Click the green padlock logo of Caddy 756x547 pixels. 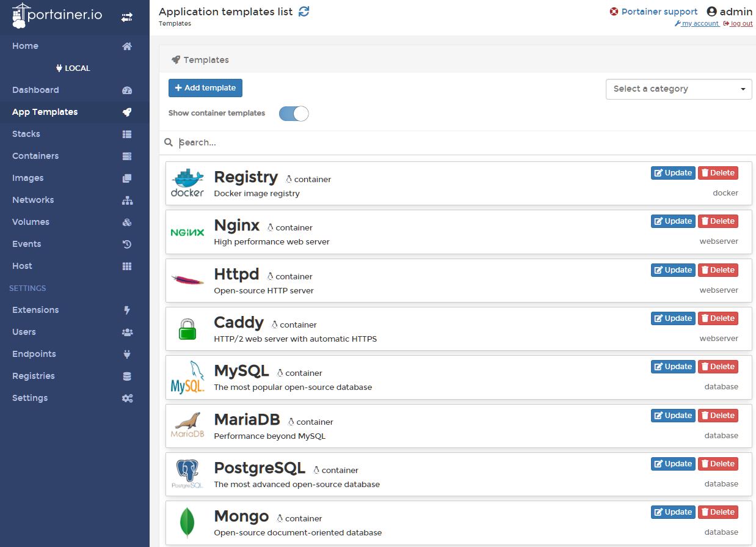coord(187,329)
